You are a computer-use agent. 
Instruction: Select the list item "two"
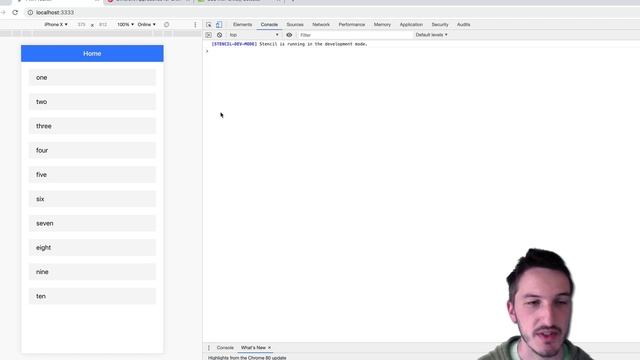(92, 102)
